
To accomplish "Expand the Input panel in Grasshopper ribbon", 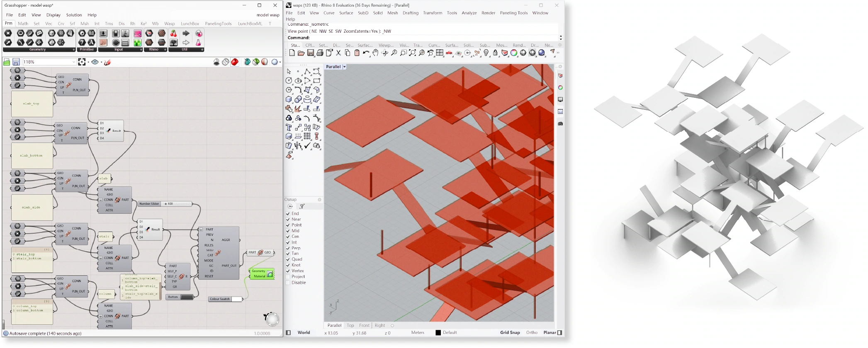I will click(x=141, y=50).
